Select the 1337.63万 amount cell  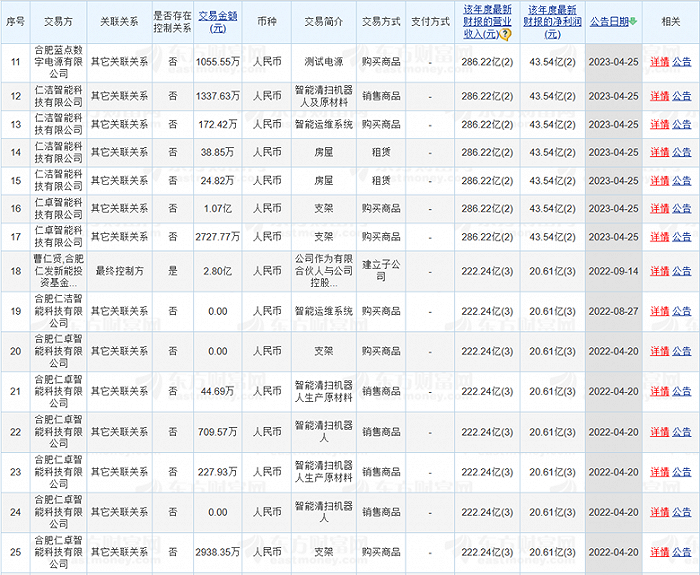click(218, 96)
